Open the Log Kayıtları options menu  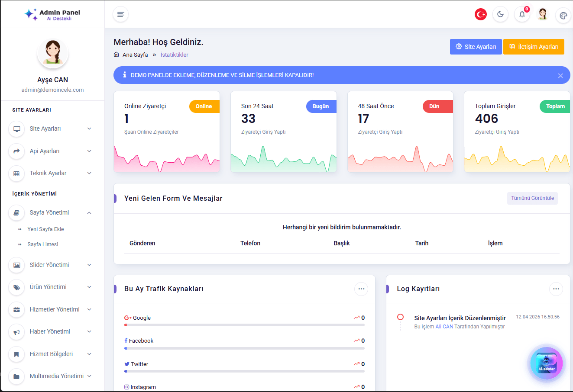point(556,289)
